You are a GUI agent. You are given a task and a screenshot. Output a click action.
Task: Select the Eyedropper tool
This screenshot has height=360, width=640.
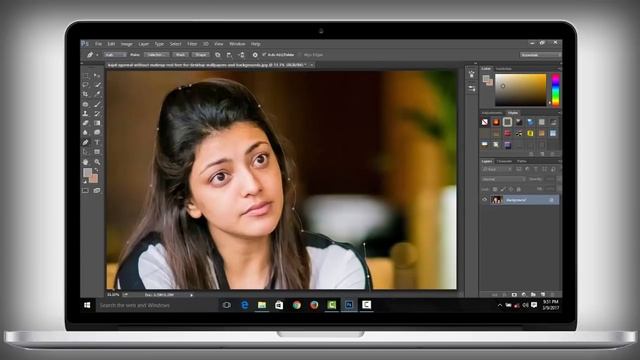pyautogui.click(x=97, y=94)
